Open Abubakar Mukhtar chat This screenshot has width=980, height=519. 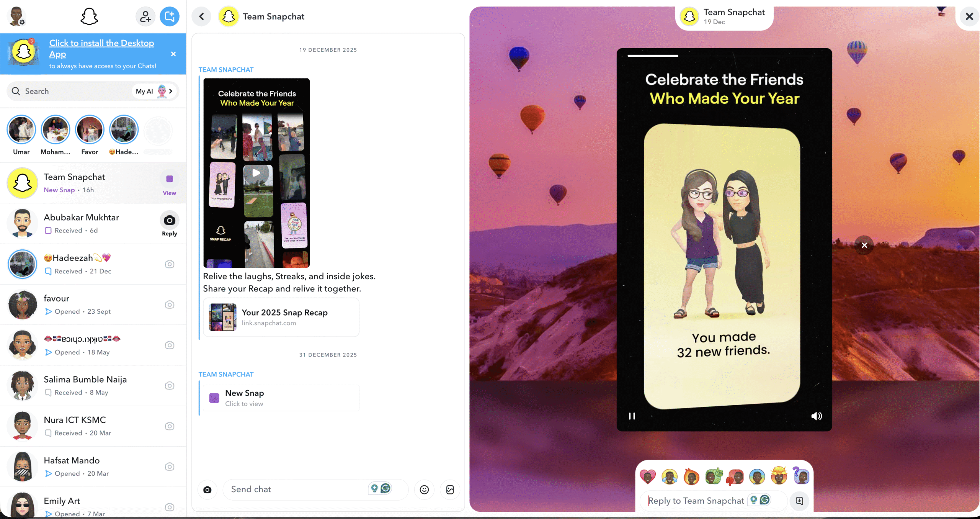tap(93, 224)
